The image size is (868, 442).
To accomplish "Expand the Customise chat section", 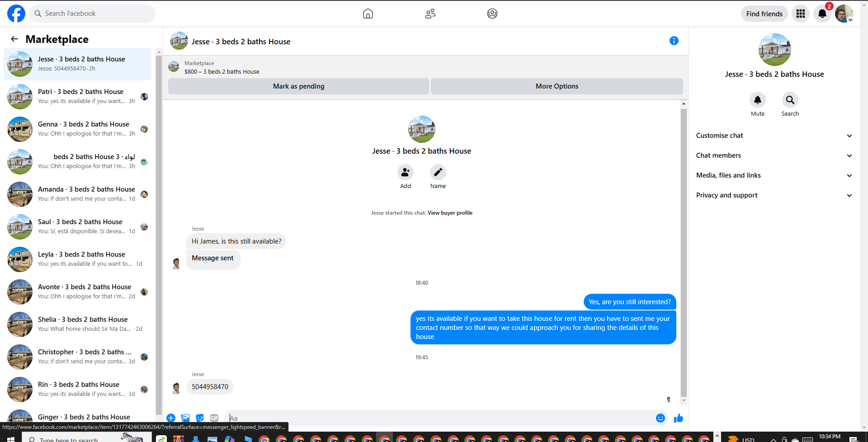I will click(774, 136).
